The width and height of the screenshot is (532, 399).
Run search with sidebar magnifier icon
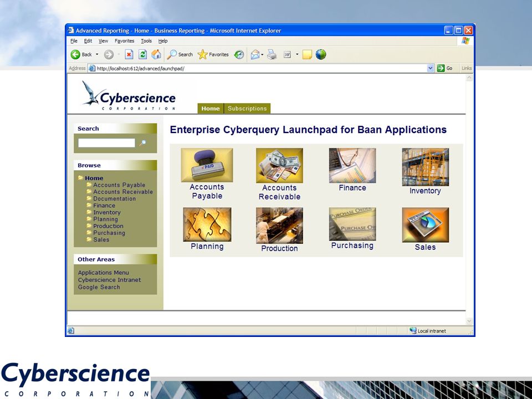tap(143, 143)
